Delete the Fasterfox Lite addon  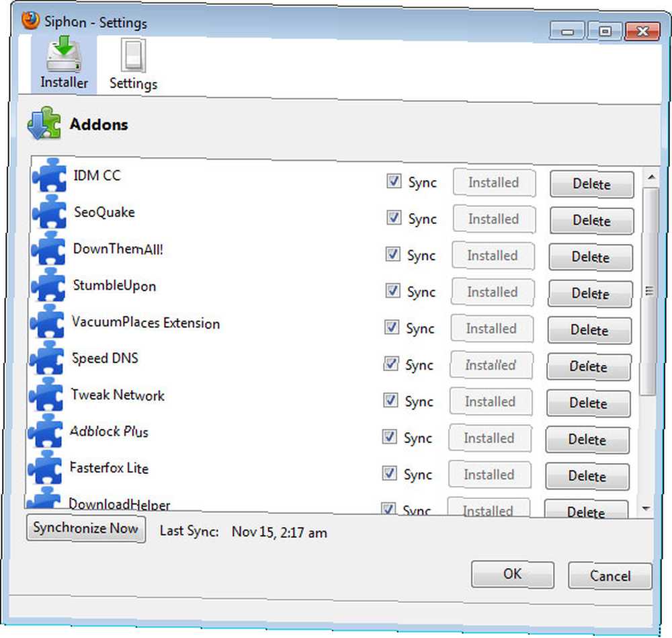587,477
